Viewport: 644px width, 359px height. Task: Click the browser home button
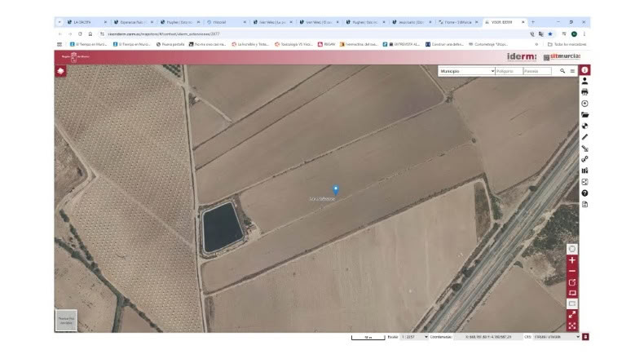click(90, 34)
